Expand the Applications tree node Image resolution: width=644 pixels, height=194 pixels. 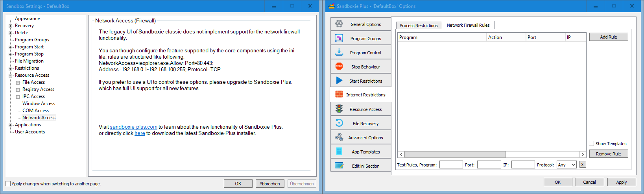11,125
